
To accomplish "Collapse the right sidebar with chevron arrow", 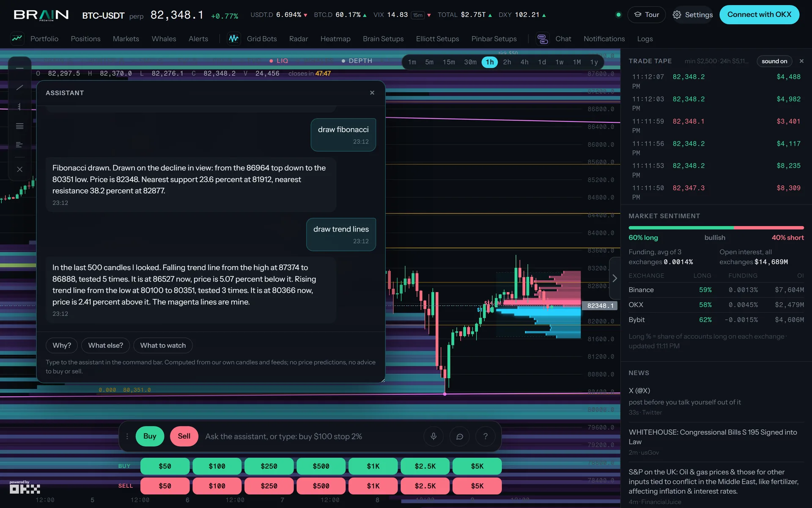I will pyautogui.click(x=614, y=278).
